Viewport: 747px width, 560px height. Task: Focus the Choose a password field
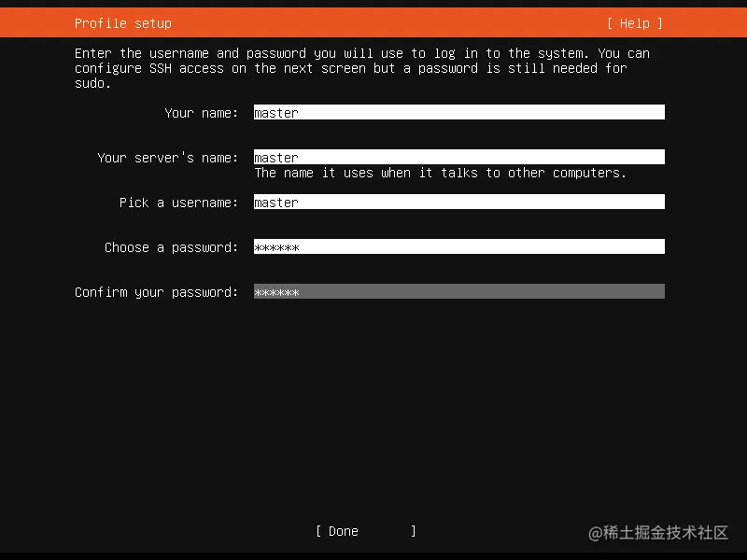[459, 246]
